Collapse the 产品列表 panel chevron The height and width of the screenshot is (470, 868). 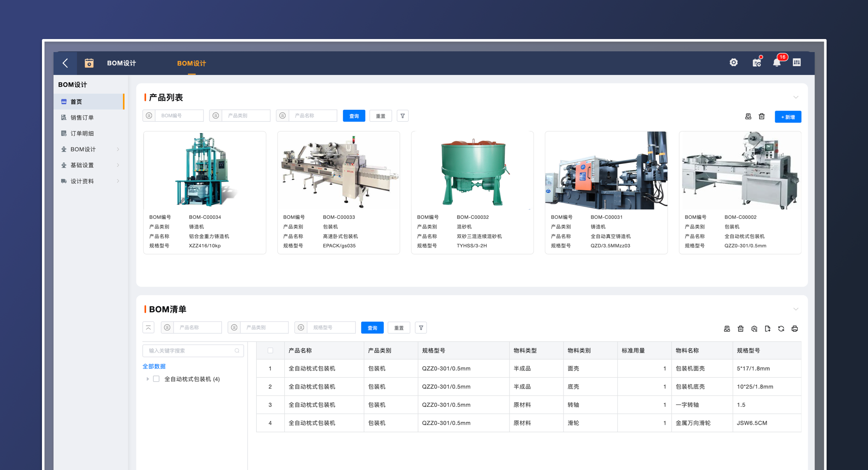[x=796, y=97]
